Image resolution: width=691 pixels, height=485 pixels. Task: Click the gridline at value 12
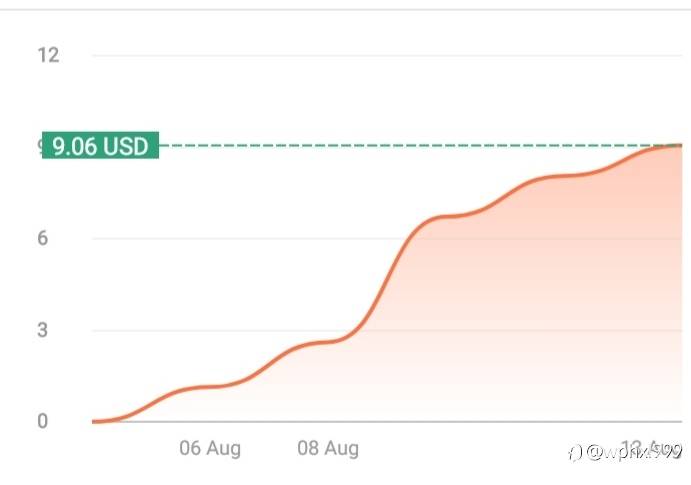(x=380, y=55)
